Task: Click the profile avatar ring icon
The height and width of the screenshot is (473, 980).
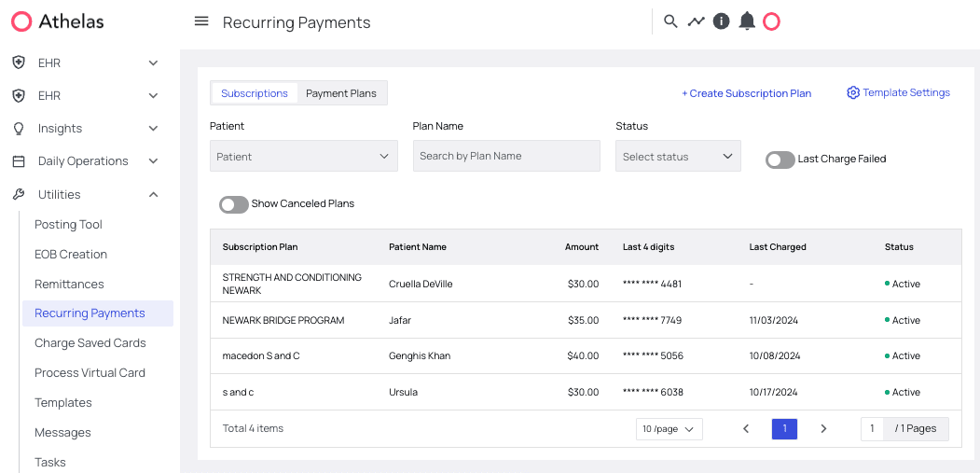Action: pyautogui.click(x=771, y=21)
